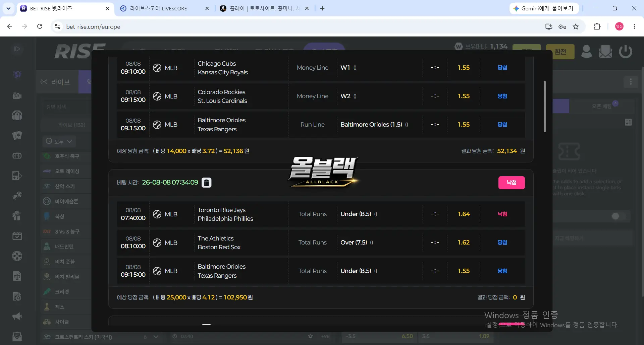Select 호주식 축구 in the sports list
The image size is (644, 345).
[67, 156]
